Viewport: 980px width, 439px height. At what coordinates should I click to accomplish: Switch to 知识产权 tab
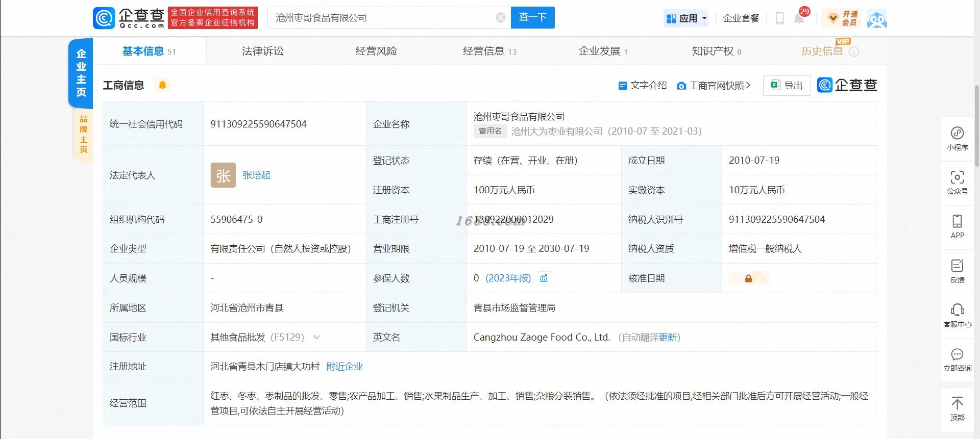point(717,51)
